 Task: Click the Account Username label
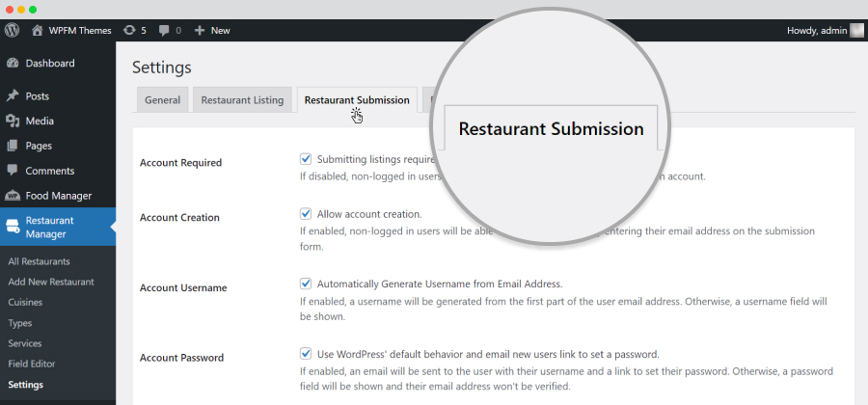click(x=183, y=287)
